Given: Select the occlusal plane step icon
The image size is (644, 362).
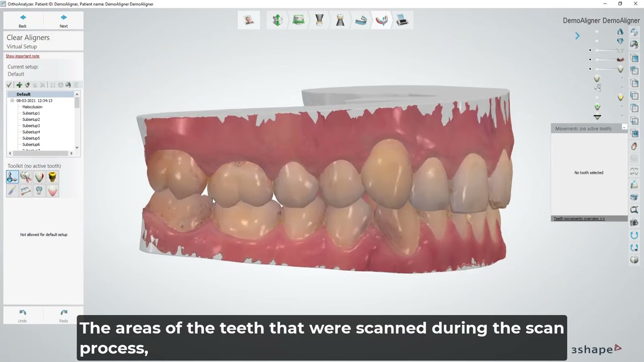Looking at the screenshot, I should click(319, 20).
